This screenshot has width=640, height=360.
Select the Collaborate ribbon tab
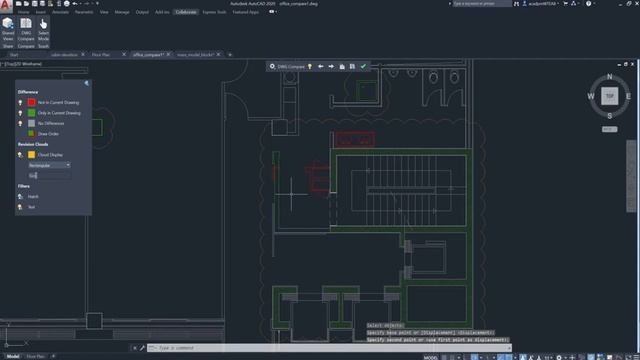tap(186, 12)
